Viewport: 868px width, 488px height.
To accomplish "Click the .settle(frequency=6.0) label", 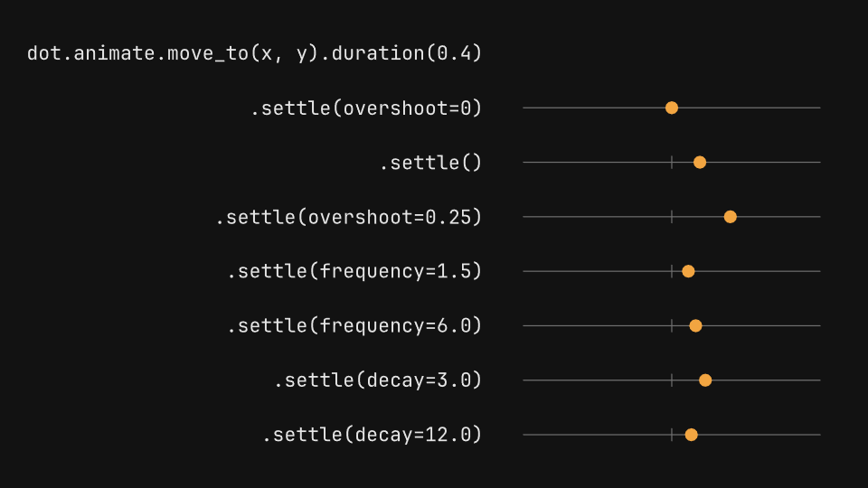I will (x=354, y=326).
